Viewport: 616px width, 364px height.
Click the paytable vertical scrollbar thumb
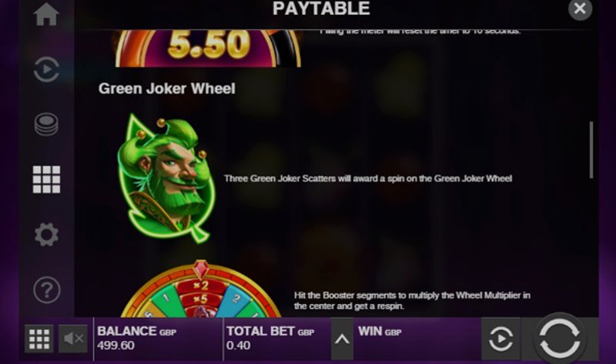[591, 150]
